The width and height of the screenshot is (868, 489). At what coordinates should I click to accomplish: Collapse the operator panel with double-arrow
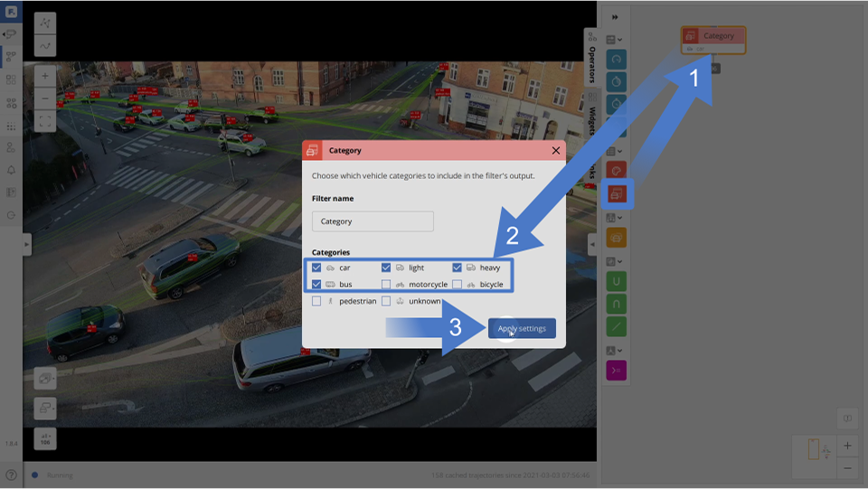[616, 17]
